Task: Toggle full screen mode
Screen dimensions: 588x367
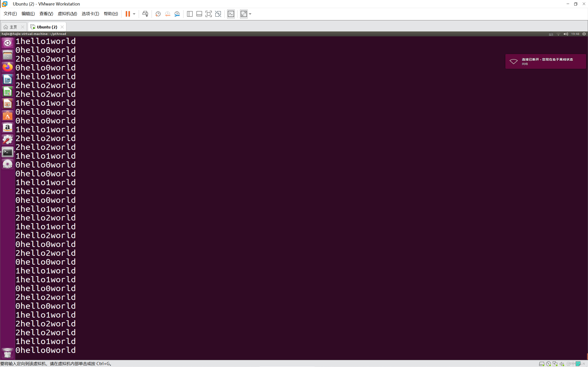Action: pos(209,14)
